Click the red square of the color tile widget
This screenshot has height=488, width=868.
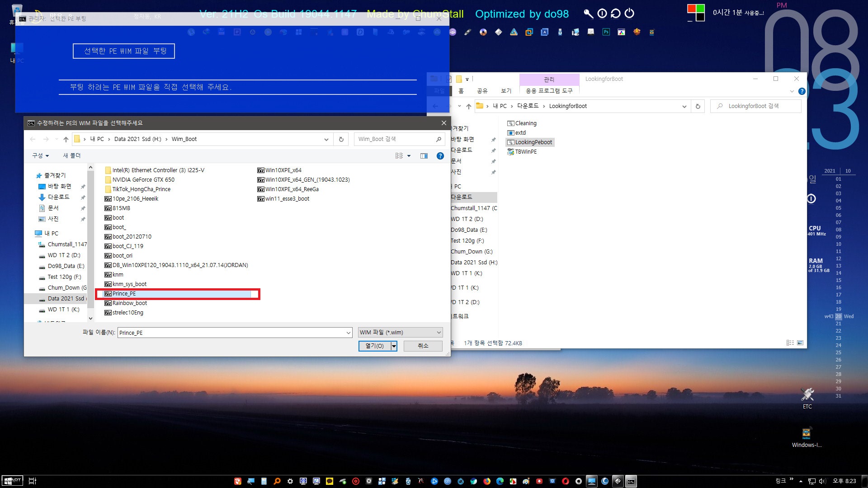click(x=691, y=8)
